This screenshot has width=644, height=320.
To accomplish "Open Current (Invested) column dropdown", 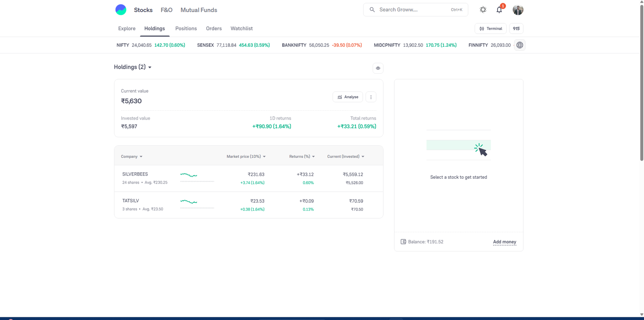I will point(346,157).
